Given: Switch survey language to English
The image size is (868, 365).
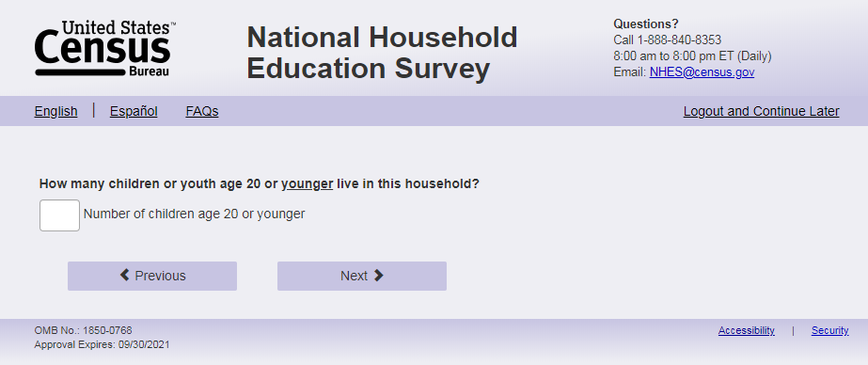Looking at the screenshot, I should point(55,111).
